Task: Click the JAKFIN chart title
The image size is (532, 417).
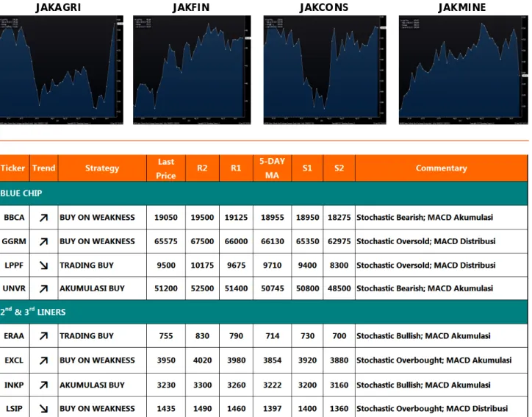Action: point(191,7)
